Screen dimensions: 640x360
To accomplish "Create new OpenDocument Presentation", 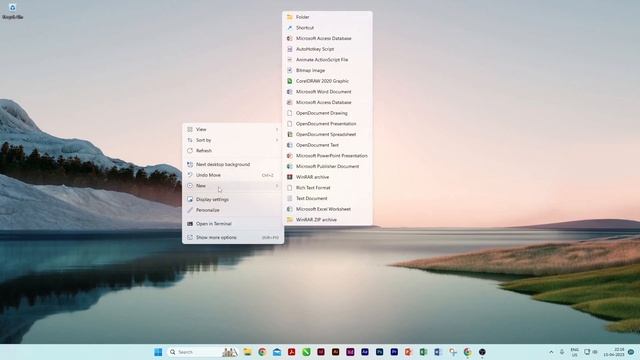I will (x=327, y=124).
